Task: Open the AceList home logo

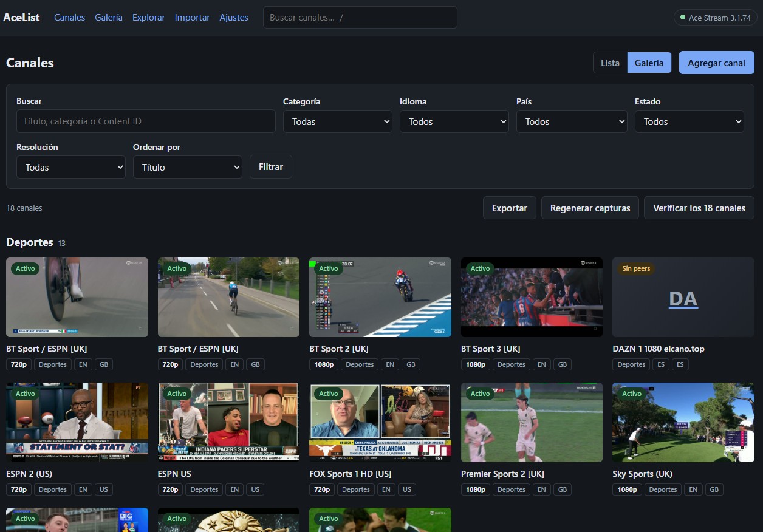Action: coord(21,18)
